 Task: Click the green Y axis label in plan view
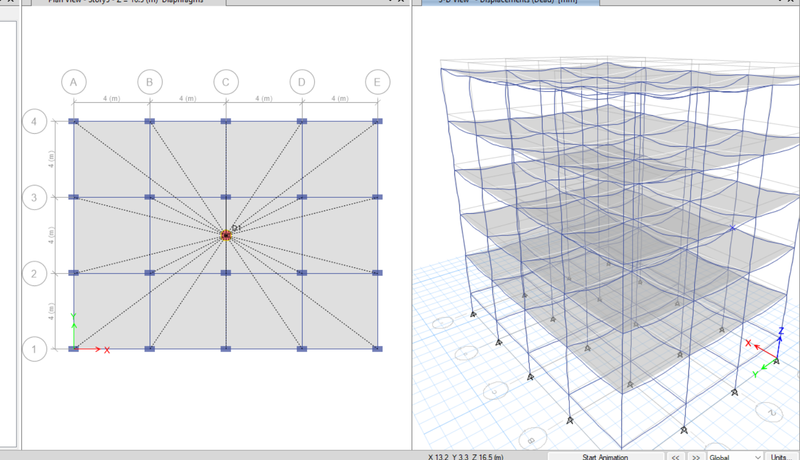coord(74,317)
